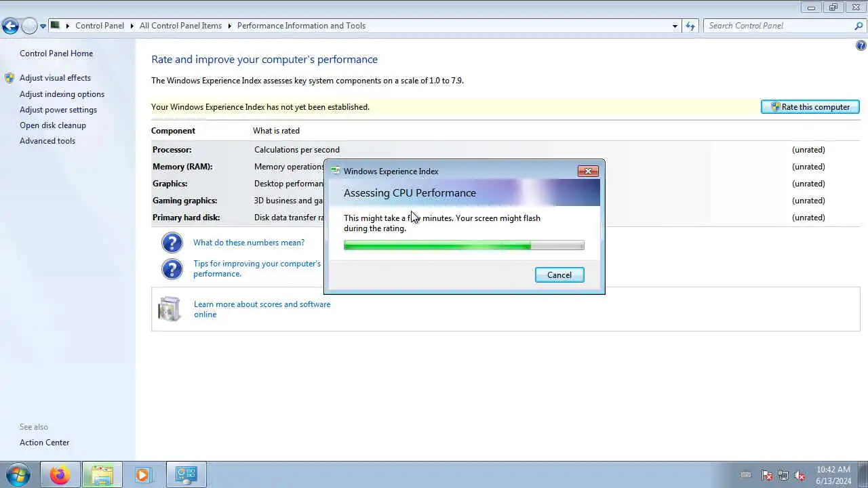
Task: Open Adjust indexing options
Action: [62, 94]
